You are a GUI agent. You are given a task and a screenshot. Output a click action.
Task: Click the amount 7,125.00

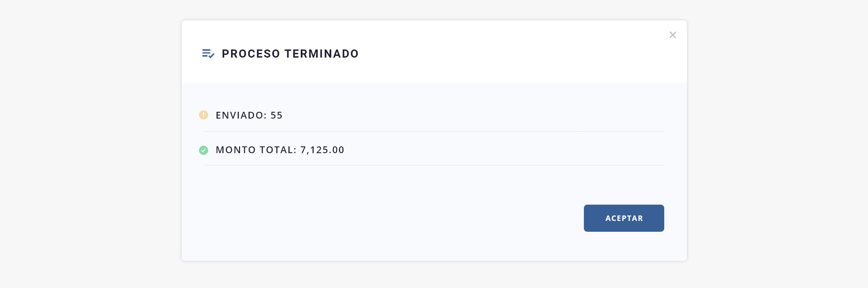(x=322, y=150)
